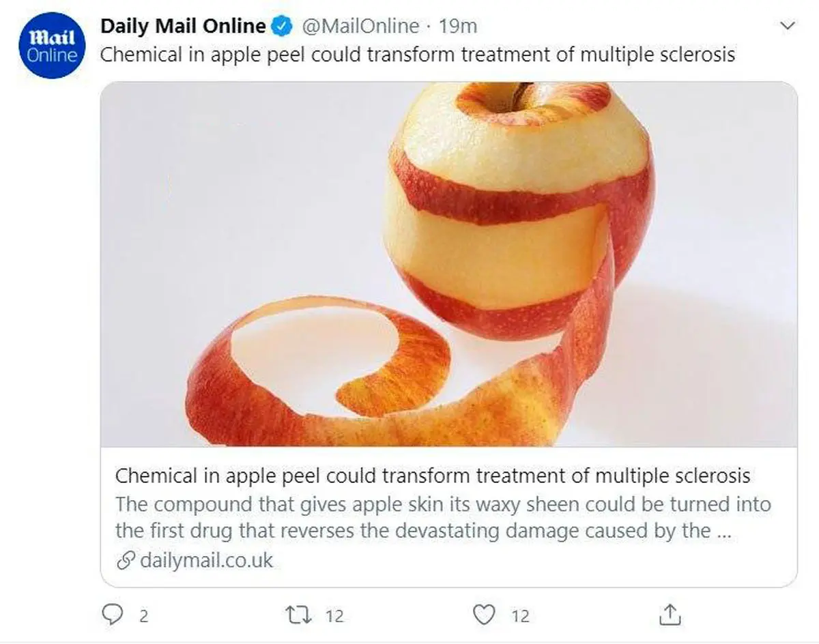The height and width of the screenshot is (644, 819).
Task: Open the Daily Mail Online display name
Action: (183, 27)
